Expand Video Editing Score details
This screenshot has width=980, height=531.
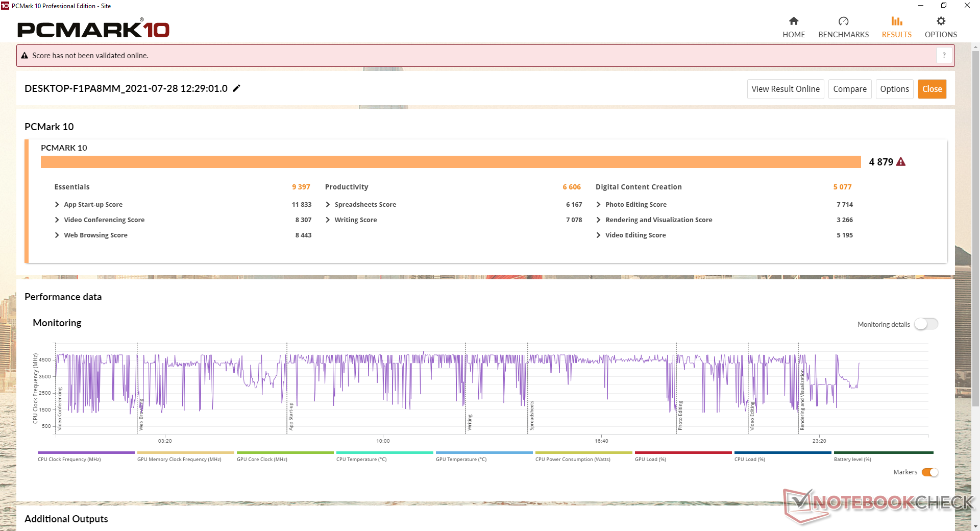pos(598,235)
